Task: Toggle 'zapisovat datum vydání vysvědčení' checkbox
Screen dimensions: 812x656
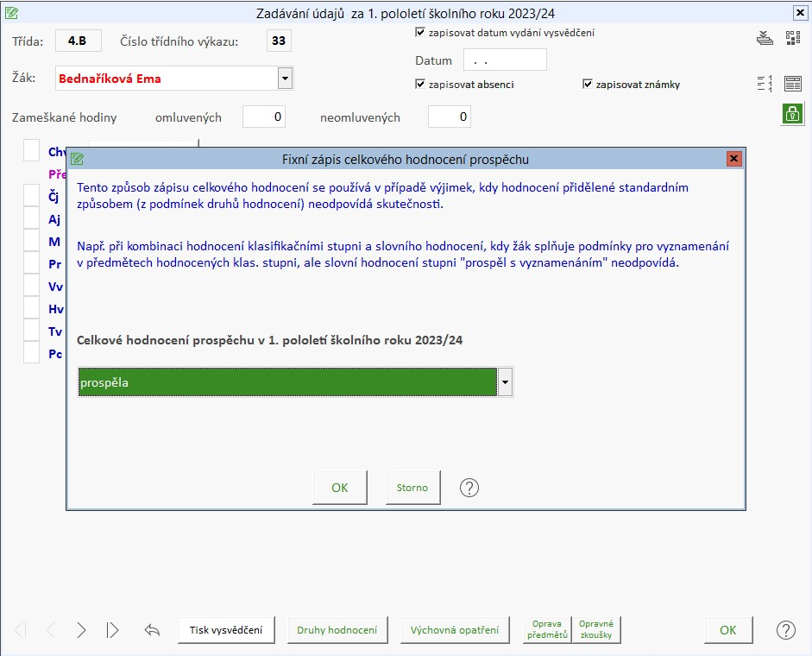Action: [420, 33]
